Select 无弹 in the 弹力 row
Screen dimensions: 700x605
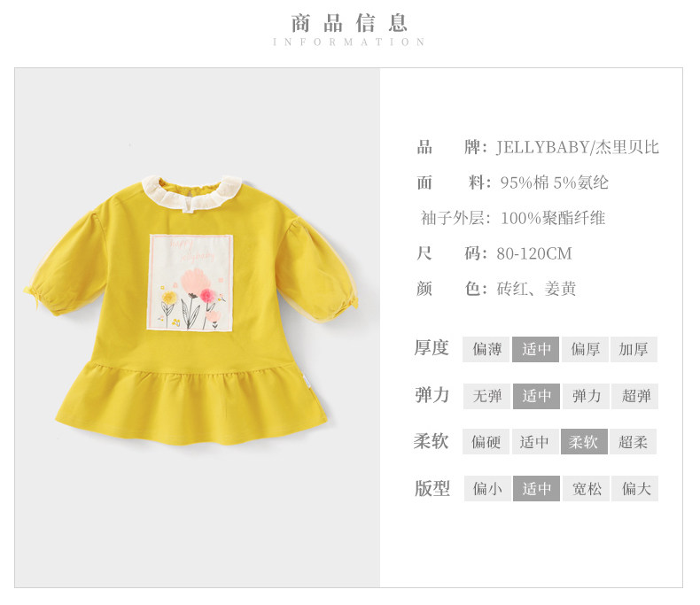pos(486,396)
